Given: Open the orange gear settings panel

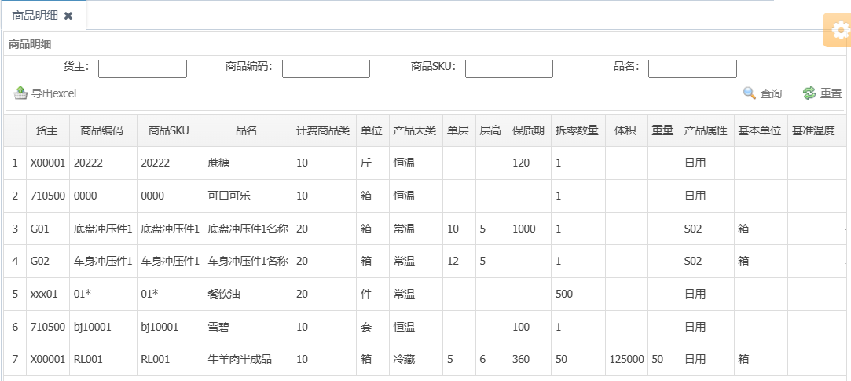Looking at the screenshot, I should (838, 30).
